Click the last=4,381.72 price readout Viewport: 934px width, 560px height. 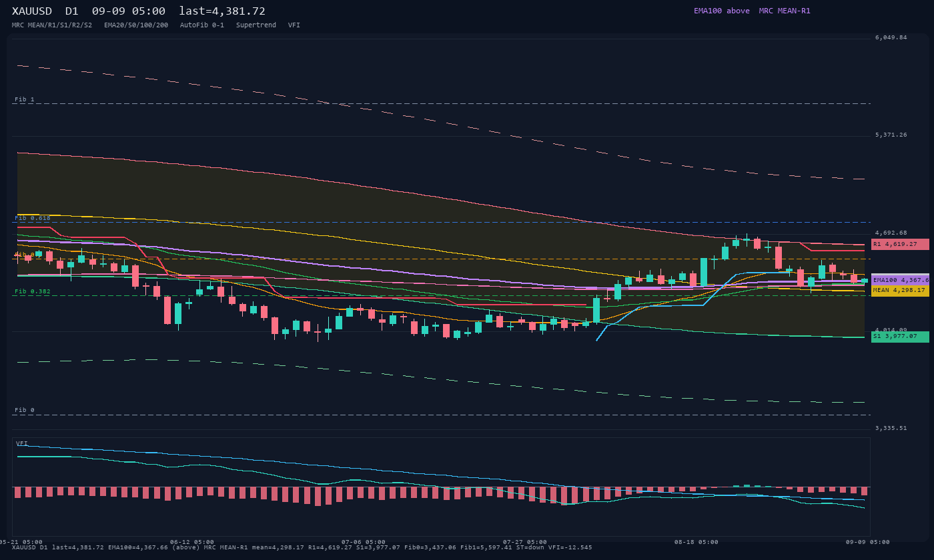[222, 11]
